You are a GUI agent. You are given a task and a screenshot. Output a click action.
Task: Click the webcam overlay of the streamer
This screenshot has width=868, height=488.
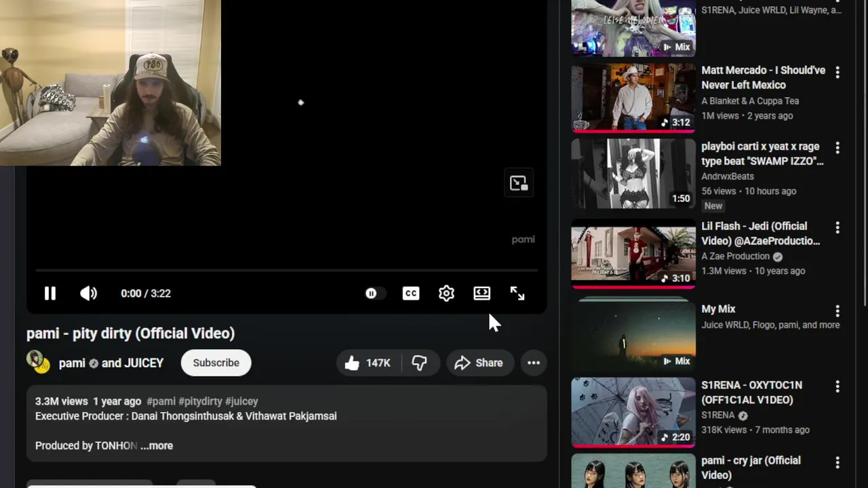110,83
